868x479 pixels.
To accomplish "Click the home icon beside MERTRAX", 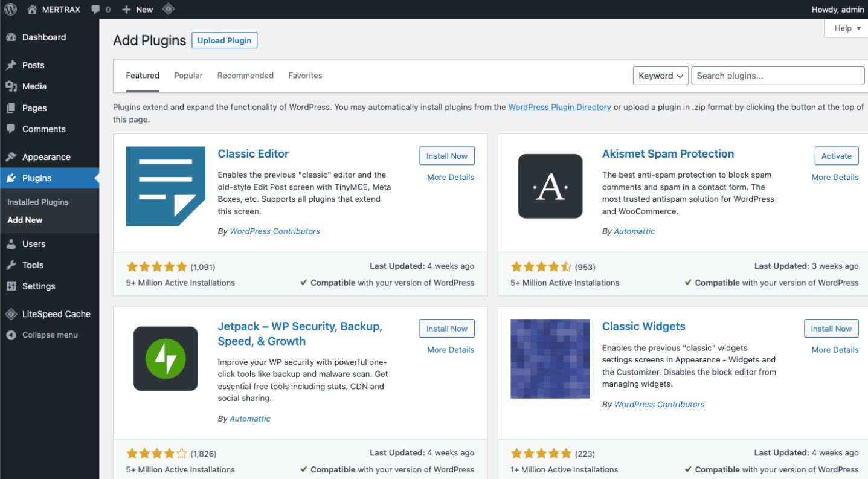I will click(x=33, y=9).
